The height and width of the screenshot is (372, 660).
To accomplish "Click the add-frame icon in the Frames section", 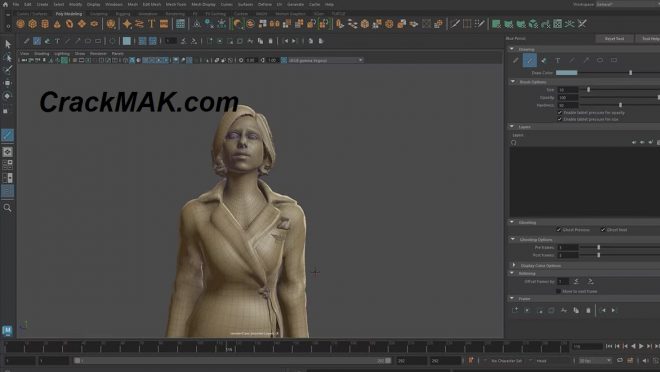I will [515, 311].
